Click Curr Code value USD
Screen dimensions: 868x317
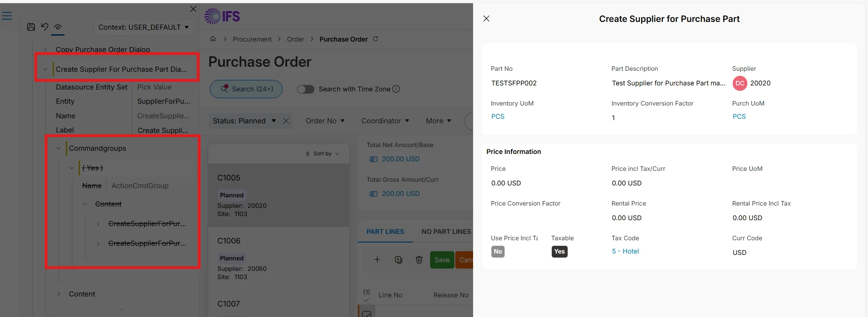[739, 253]
